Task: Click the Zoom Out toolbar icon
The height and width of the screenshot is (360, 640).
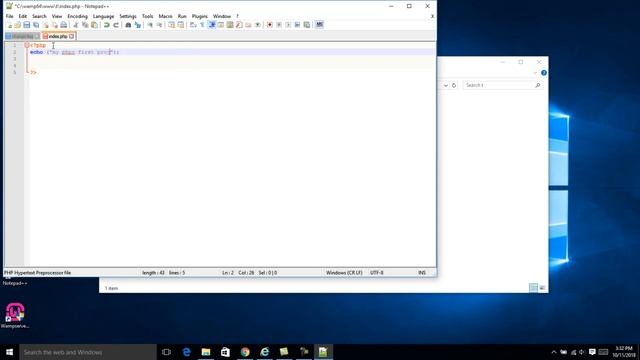Action: coord(159,25)
